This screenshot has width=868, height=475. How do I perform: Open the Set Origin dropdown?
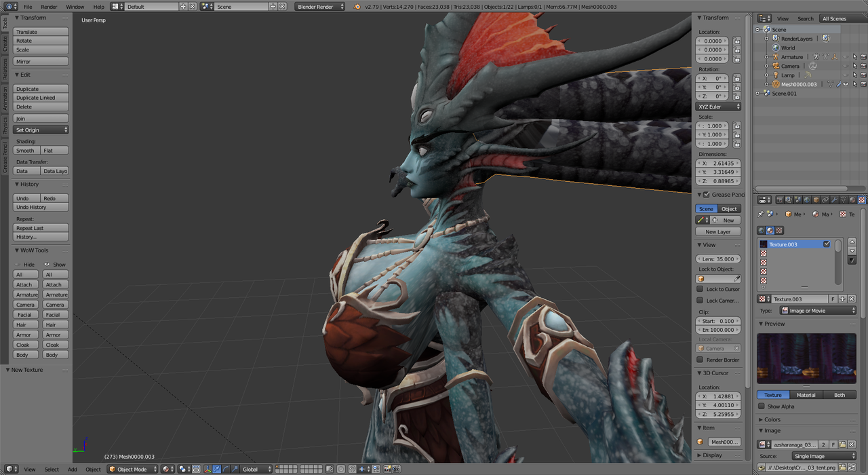(x=41, y=130)
